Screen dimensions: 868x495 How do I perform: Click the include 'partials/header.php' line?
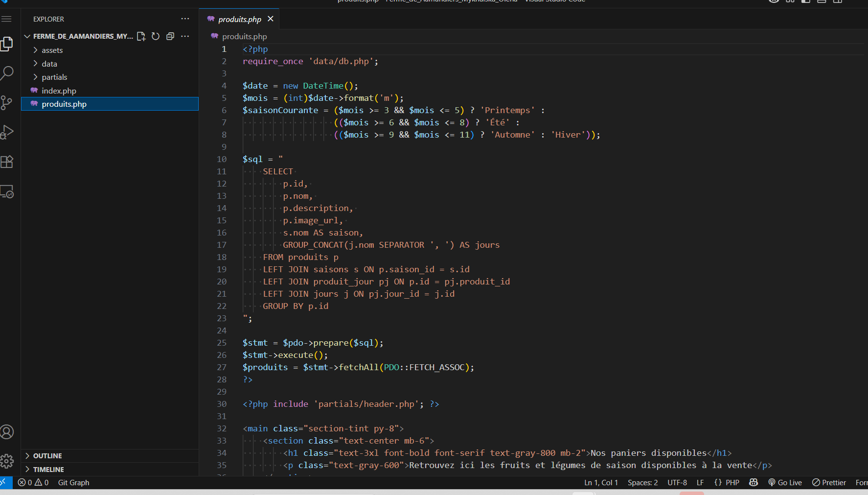click(341, 404)
